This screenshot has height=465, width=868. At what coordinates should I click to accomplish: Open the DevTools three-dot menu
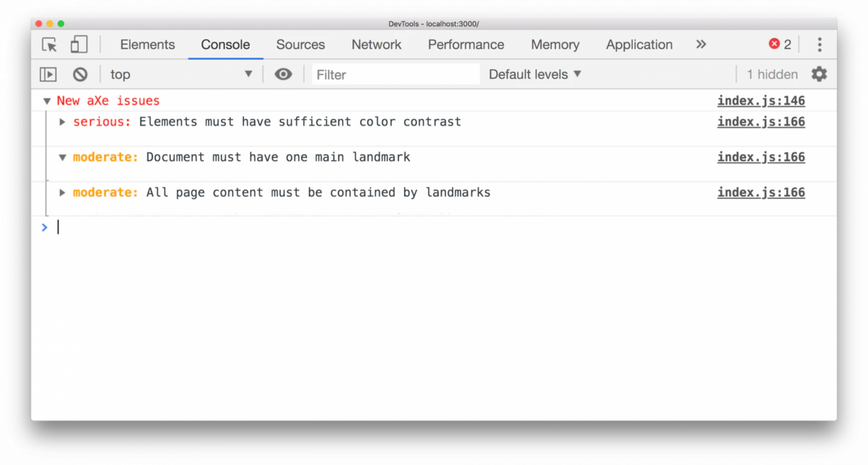[819, 44]
